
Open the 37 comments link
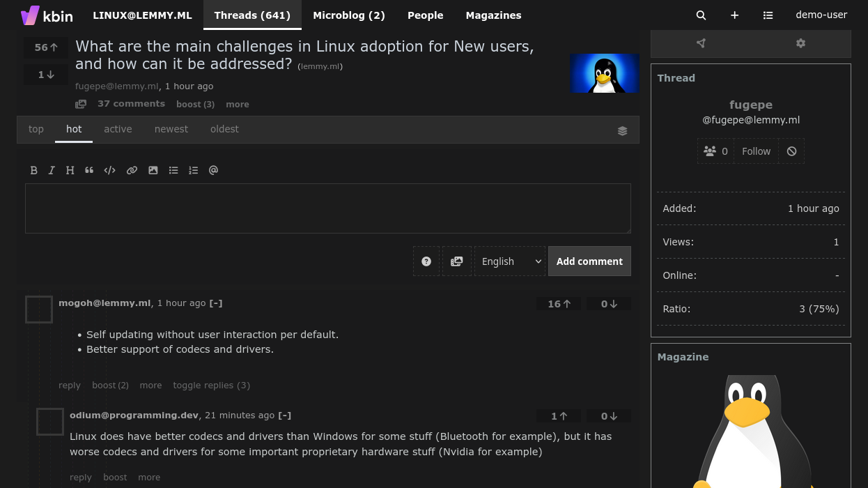(131, 104)
